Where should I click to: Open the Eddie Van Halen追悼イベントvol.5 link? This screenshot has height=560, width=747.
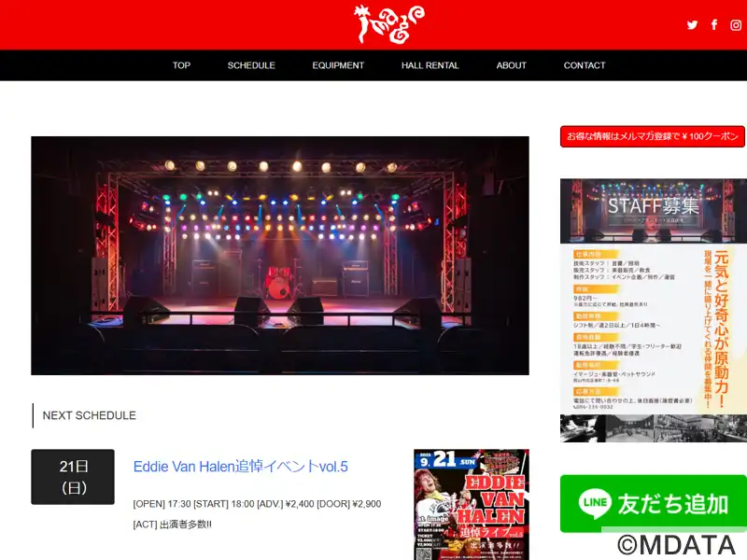tap(241, 466)
